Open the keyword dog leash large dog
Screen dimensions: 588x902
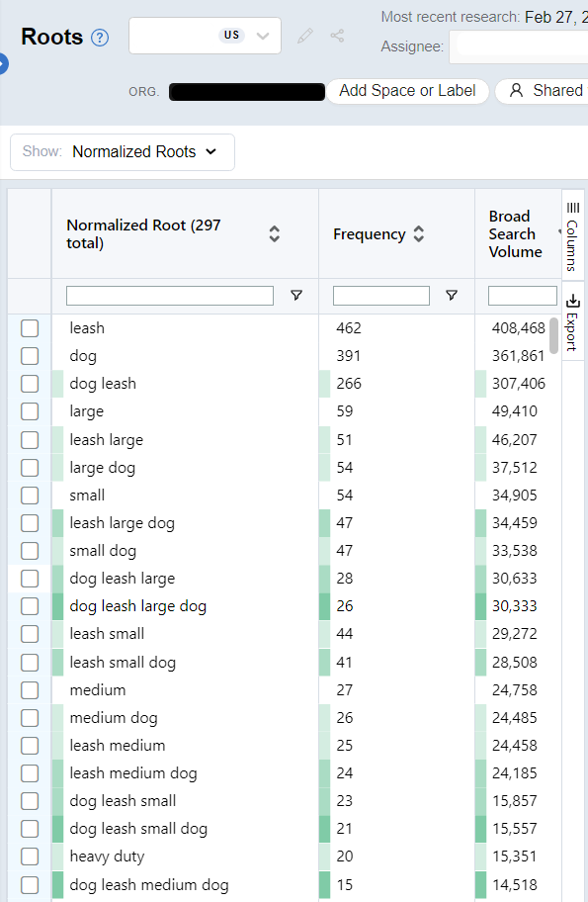click(137, 605)
